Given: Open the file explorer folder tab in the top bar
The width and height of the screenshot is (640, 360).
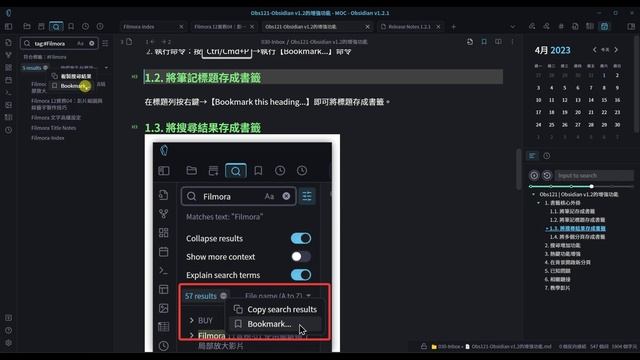Looking at the screenshot, I should (x=27, y=27).
